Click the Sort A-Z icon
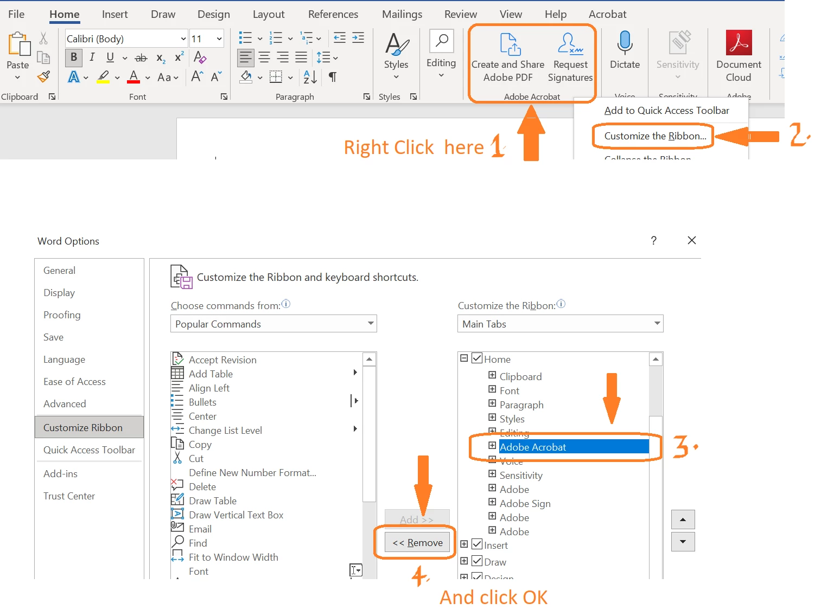Screen dimensions: 840x616 tap(310, 77)
